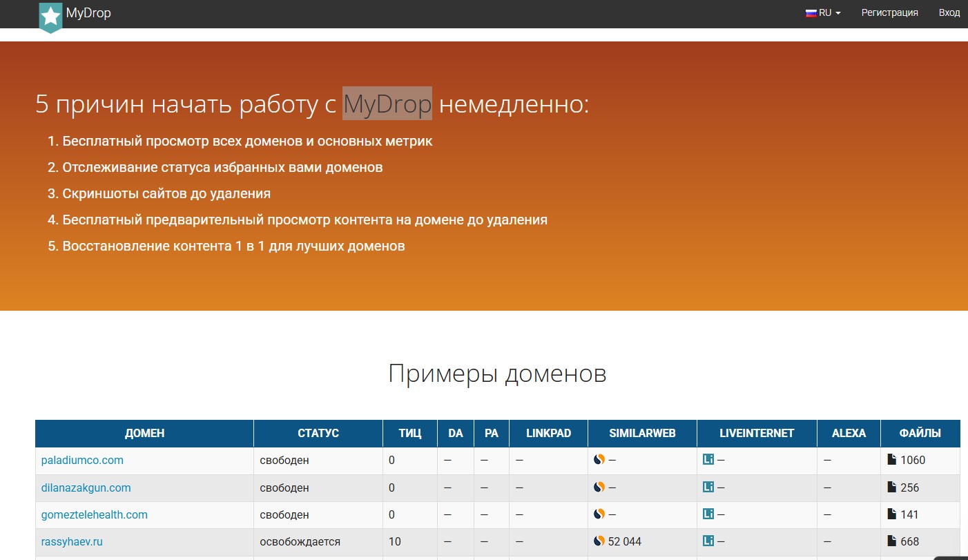Click LiveInternet icon in rassyhaev.ru row
Screen dimensions: 968x560
pos(708,541)
